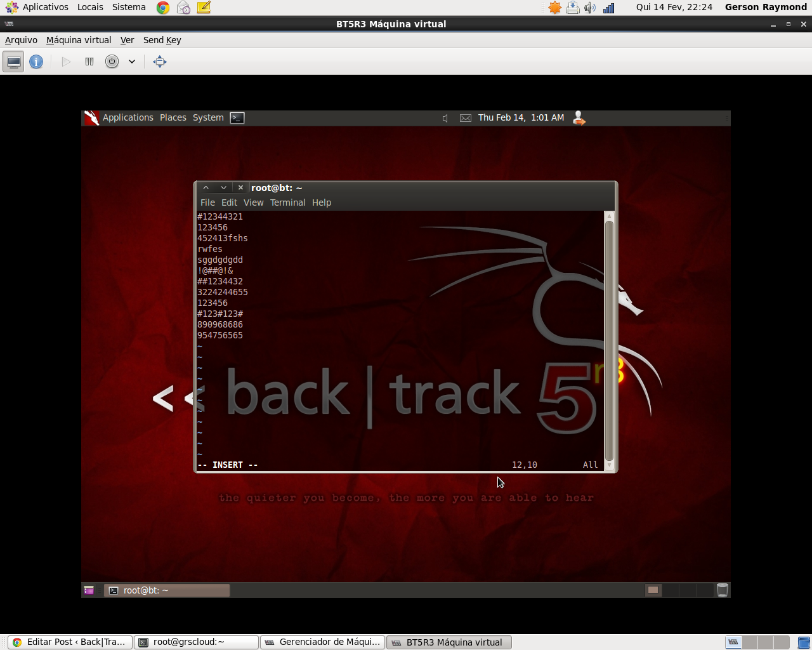
Task: Click the line 954756565 in vim
Action: click(x=220, y=335)
